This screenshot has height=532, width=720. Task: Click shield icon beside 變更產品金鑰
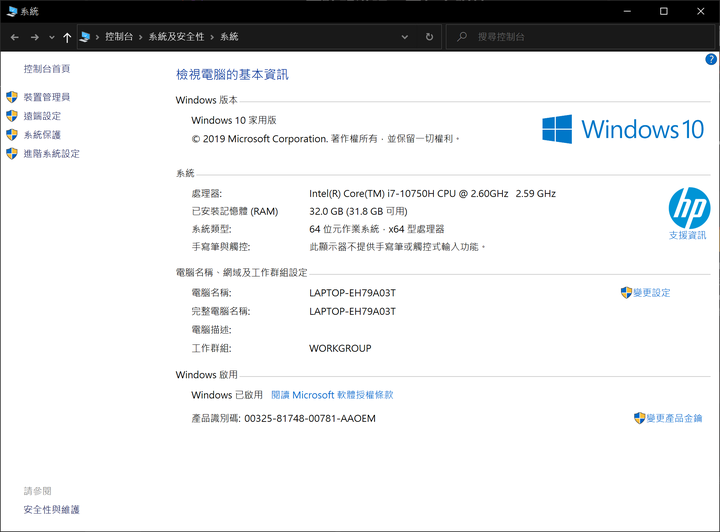(640, 418)
